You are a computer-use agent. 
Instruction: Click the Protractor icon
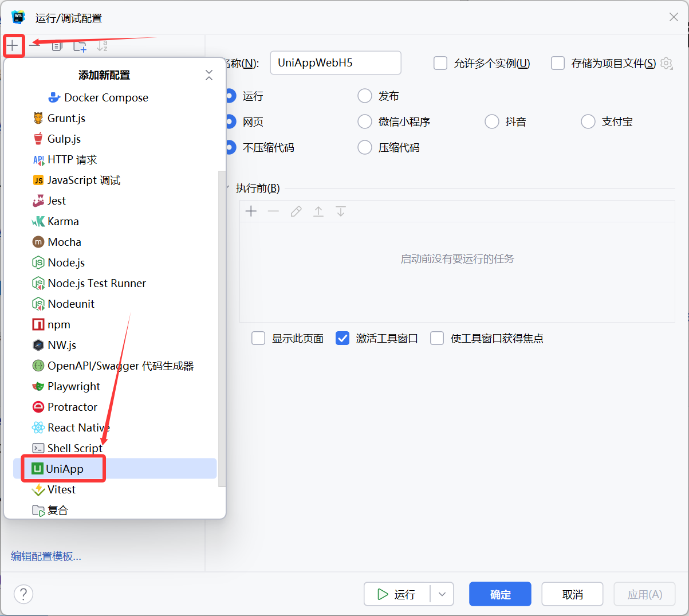click(x=38, y=407)
